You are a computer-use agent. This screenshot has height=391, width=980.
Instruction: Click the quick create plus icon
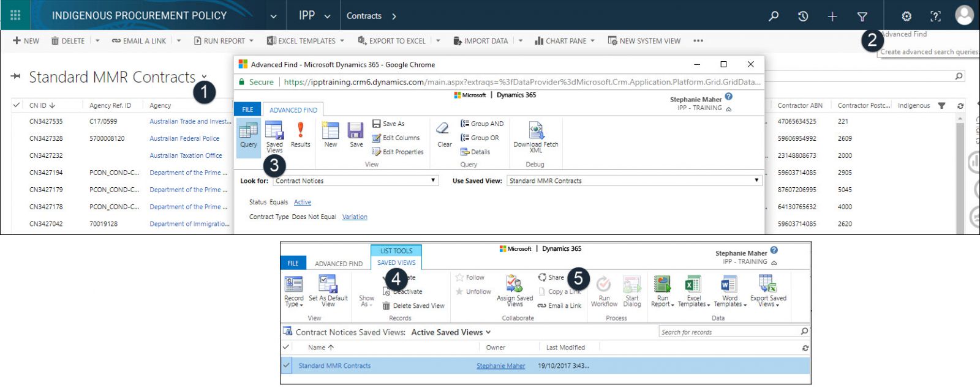coord(832,17)
